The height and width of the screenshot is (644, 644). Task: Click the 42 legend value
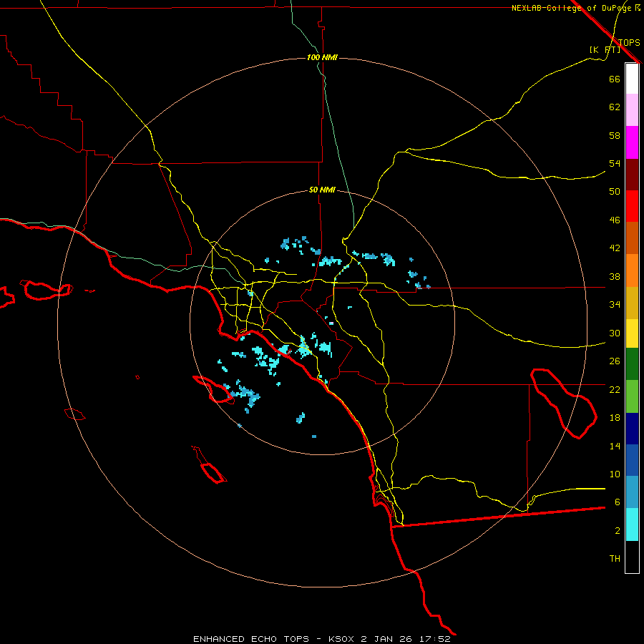point(615,248)
